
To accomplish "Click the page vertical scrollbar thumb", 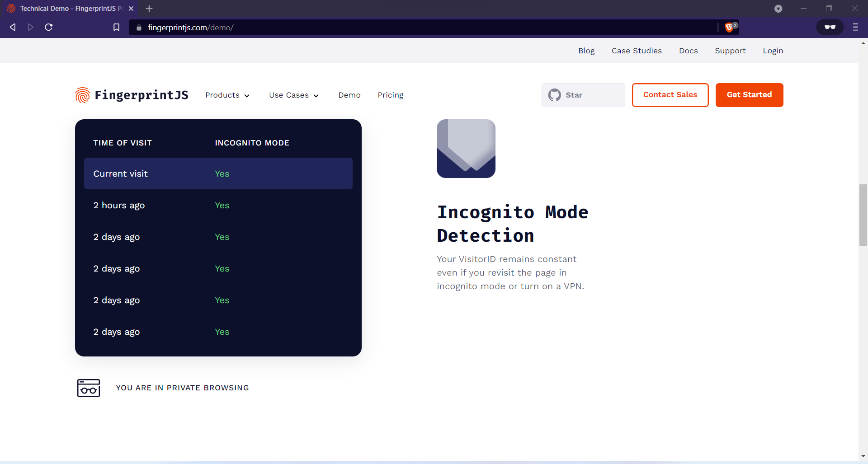I will (863, 215).
